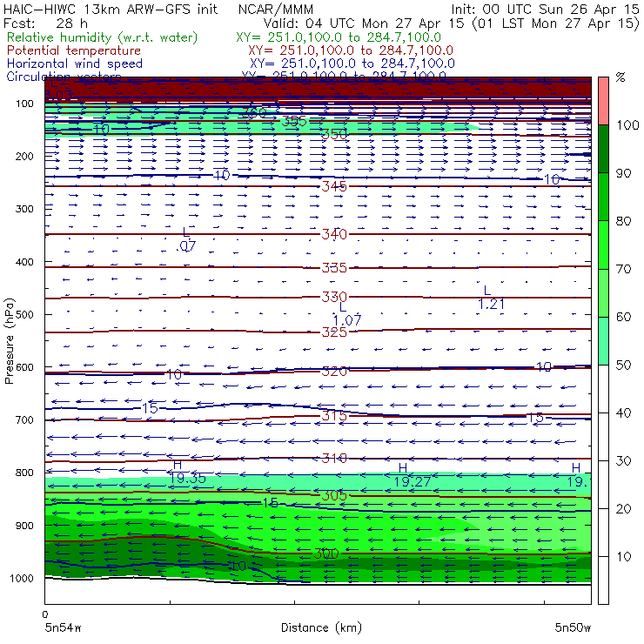Click the '300' potential temperature contour label
Screen dimensions: 644x644
coord(326,553)
